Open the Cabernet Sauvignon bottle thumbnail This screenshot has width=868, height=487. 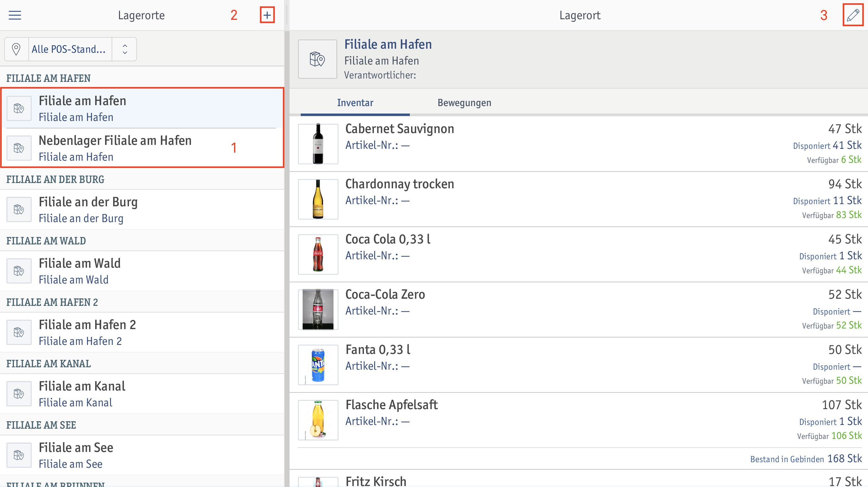tap(318, 144)
